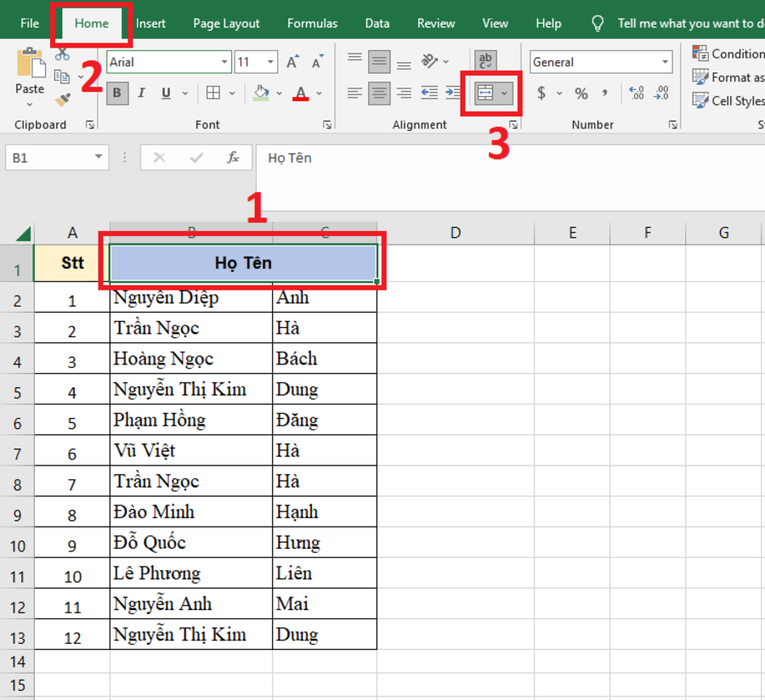Viewport: 765px width, 700px height.
Task: Click the Paste clipboard icon
Action: [31, 63]
